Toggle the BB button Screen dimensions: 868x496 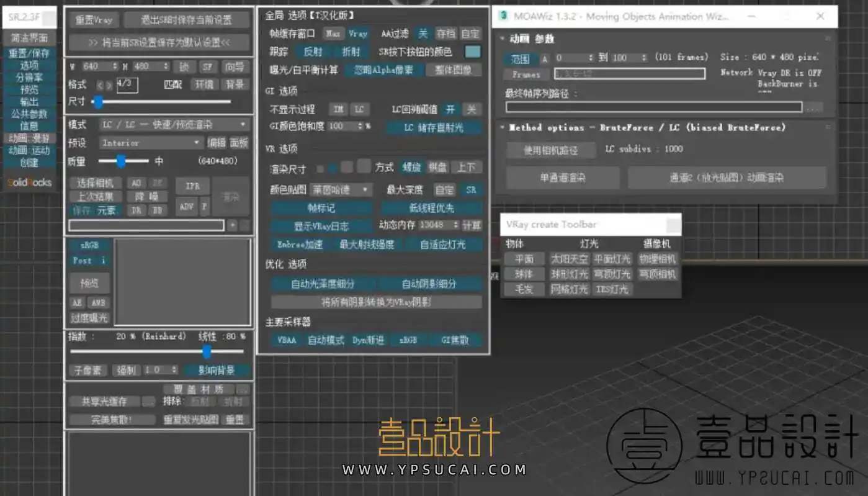coord(158,210)
